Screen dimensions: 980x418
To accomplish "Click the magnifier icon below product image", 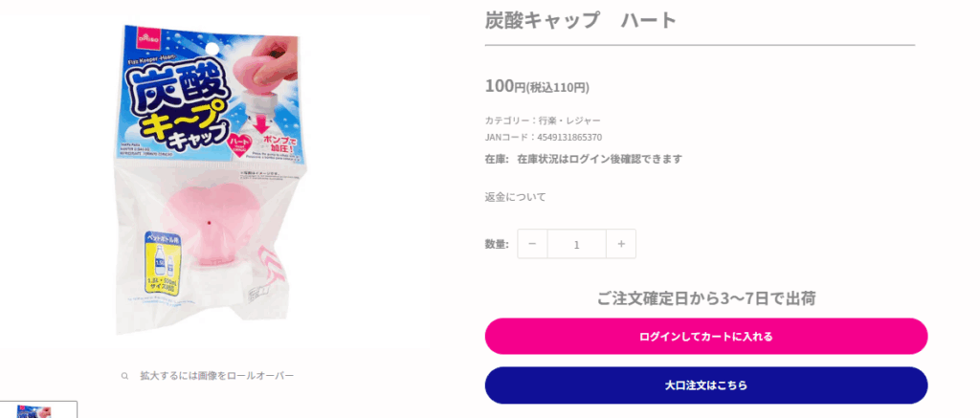I will [125, 376].
